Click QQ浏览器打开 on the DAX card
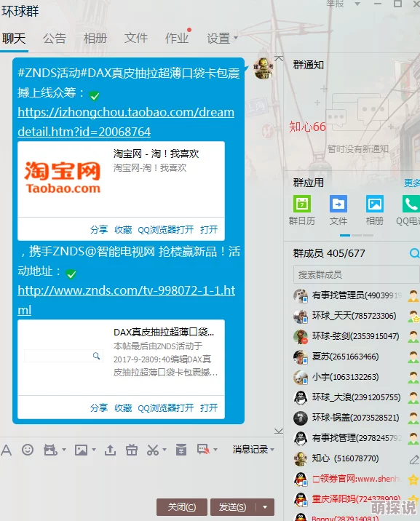This screenshot has width=420, height=521. coord(165,407)
